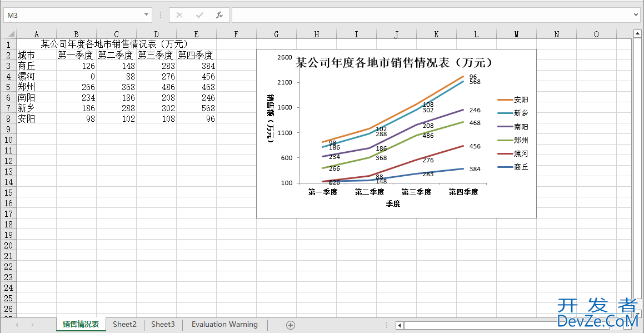Click the 南阳 legend entry in chart
The image size is (644, 333).
coord(513,127)
